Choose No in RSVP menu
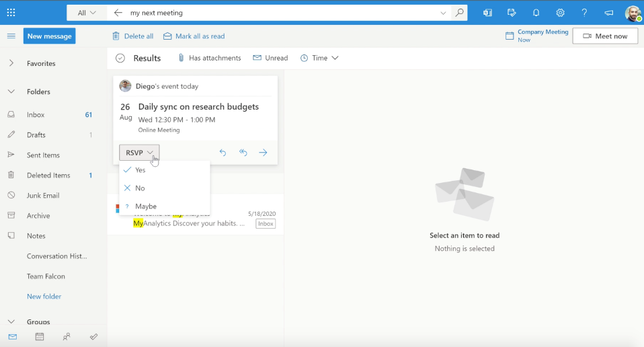Viewport: 644px width, 347px height. point(164,188)
